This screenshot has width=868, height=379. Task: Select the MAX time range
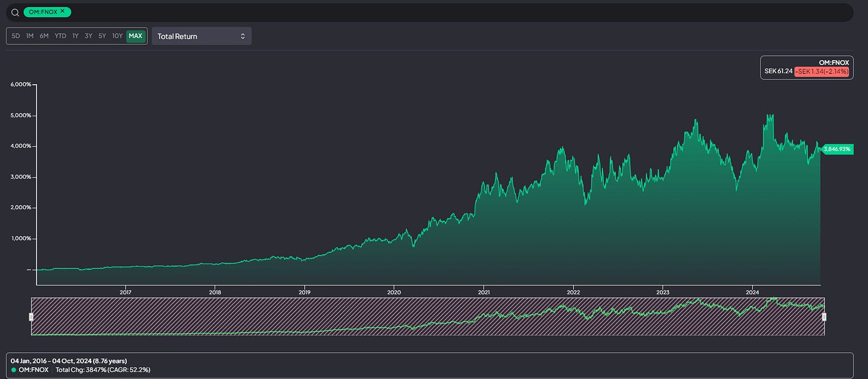(x=135, y=36)
